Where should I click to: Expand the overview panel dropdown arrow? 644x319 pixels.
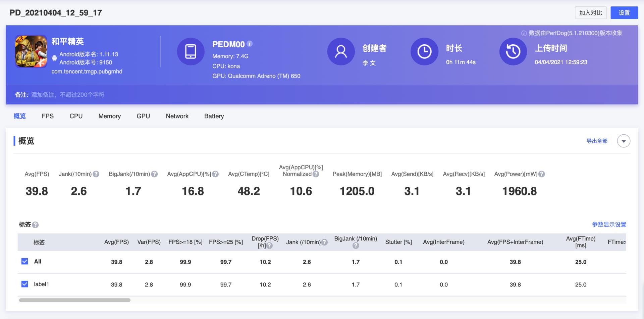tap(624, 141)
